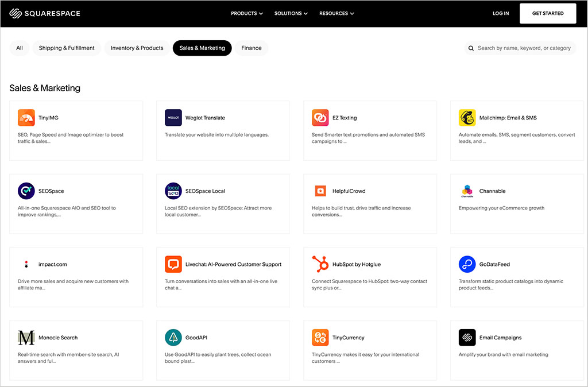Click "Empowering your eCommerce growth" text

point(501,208)
